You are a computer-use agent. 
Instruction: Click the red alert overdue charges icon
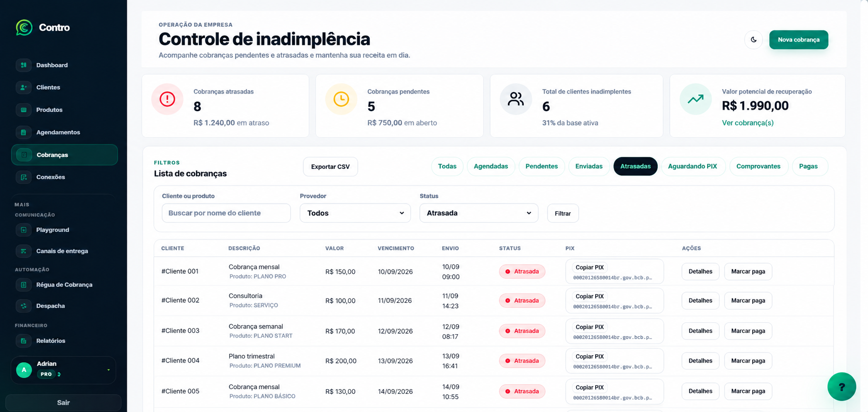click(x=167, y=99)
